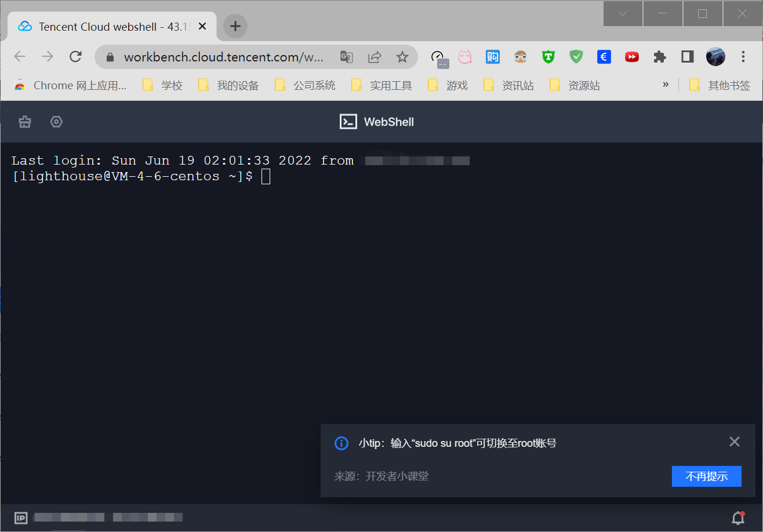Show more bookmarks with » chevron
The image size is (763, 532).
(x=666, y=85)
